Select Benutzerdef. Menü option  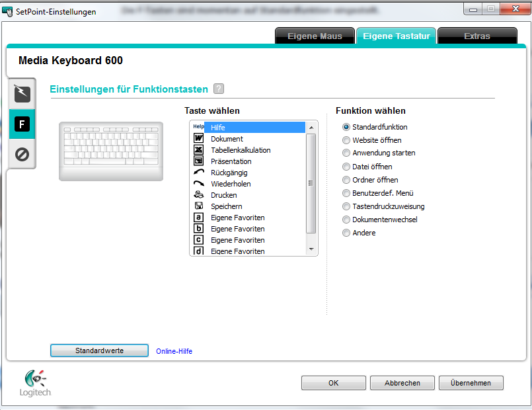pos(346,193)
